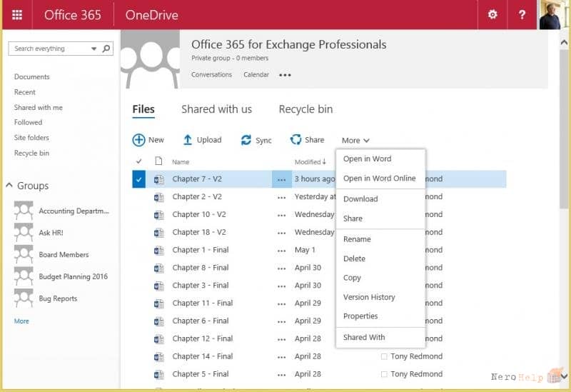Click Word icon of Chapter 14 - Final
This screenshot has width=571, height=392.
coord(158,357)
